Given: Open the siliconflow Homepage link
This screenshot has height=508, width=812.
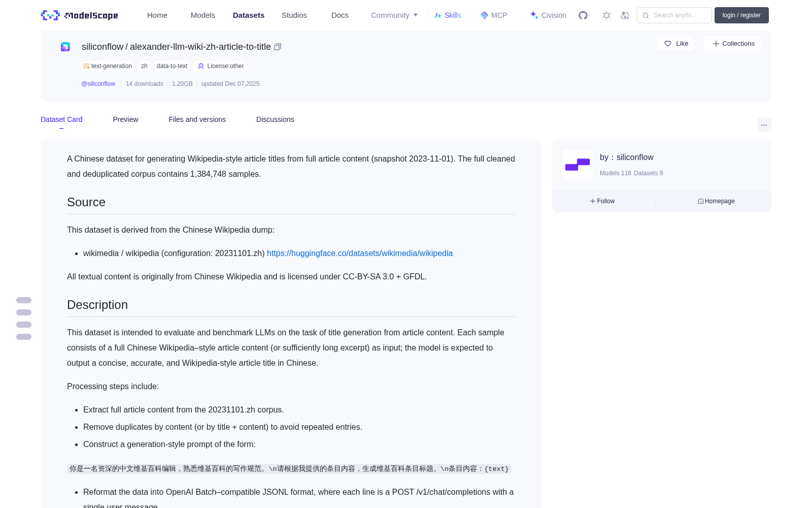Looking at the screenshot, I should point(716,201).
